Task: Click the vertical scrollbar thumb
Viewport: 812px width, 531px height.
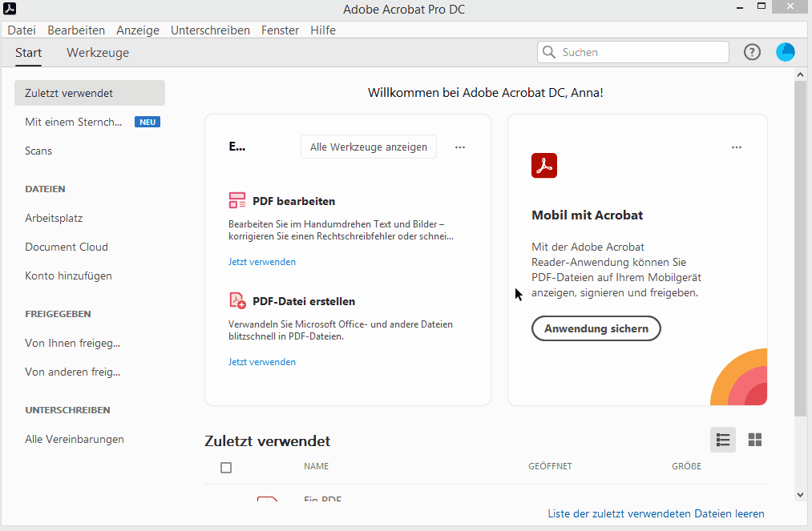Action: pyautogui.click(x=800, y=248)
